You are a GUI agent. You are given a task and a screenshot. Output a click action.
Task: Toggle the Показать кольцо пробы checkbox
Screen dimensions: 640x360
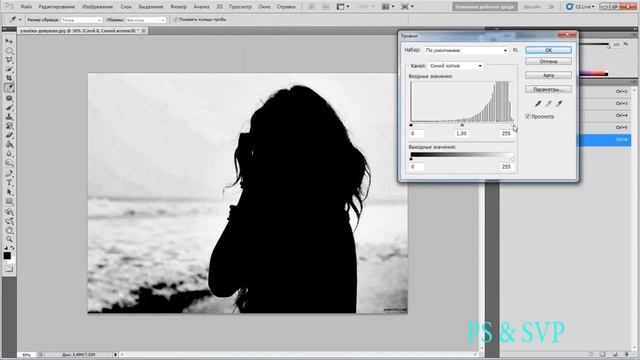(x=176, y=20)
